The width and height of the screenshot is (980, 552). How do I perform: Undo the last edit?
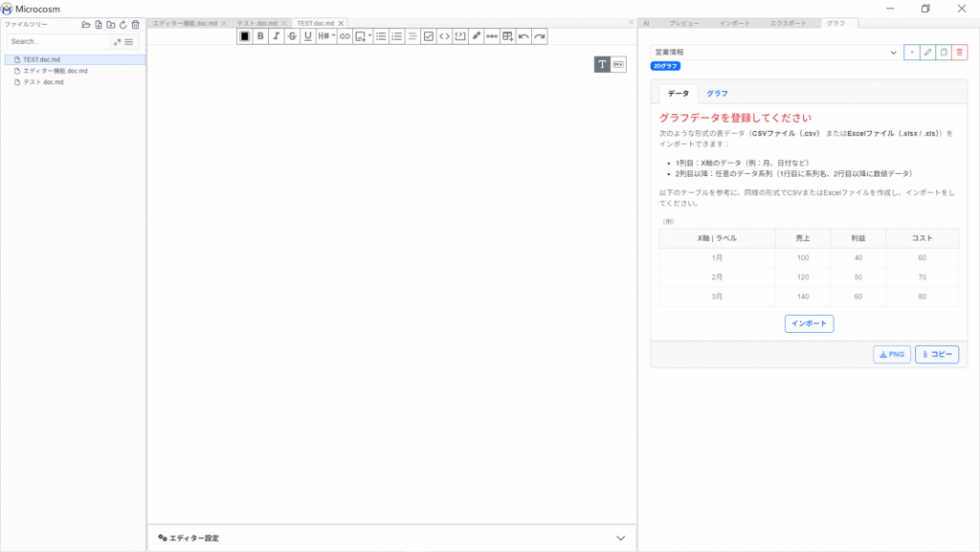523,36
